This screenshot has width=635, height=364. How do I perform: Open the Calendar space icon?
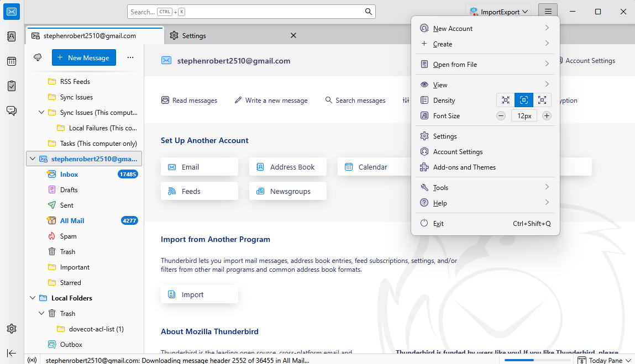coord(11,61)
